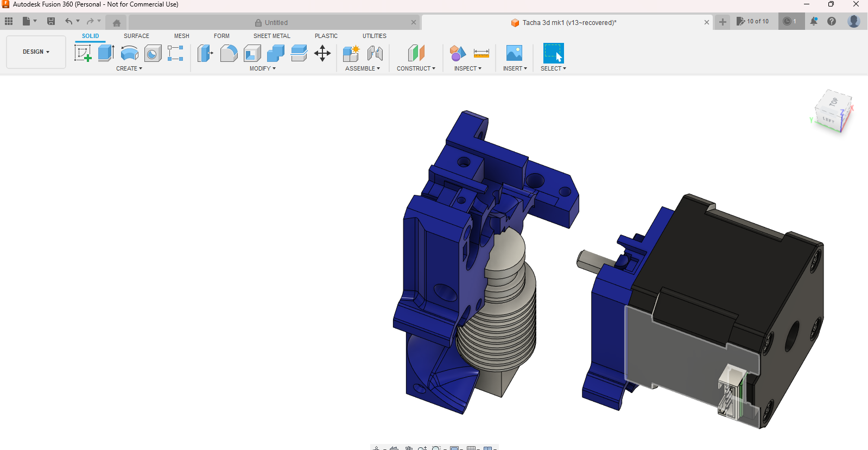The height and width of the screenshot is (450, 868).
Task: Open the undo history dropdown arrow
Action: (78, 21)
